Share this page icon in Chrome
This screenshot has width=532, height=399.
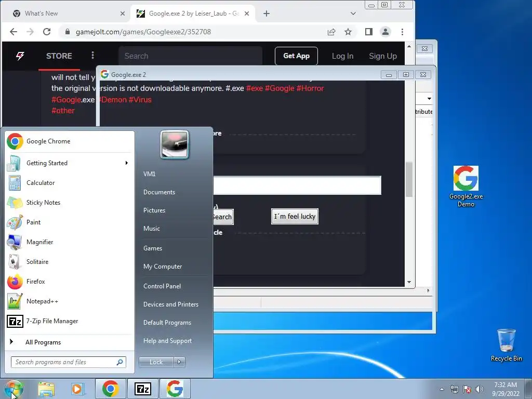331,32
